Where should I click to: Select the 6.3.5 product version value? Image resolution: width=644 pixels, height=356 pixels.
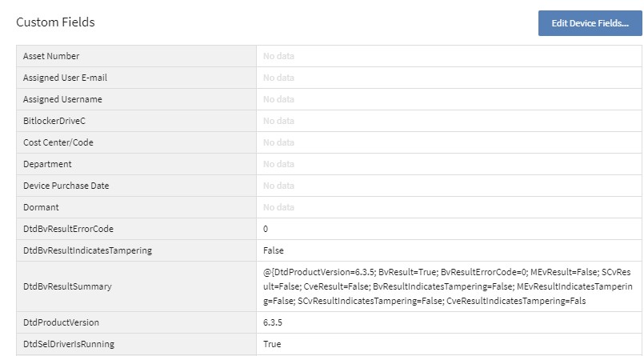pyautogui.click(x=274, y=322)
